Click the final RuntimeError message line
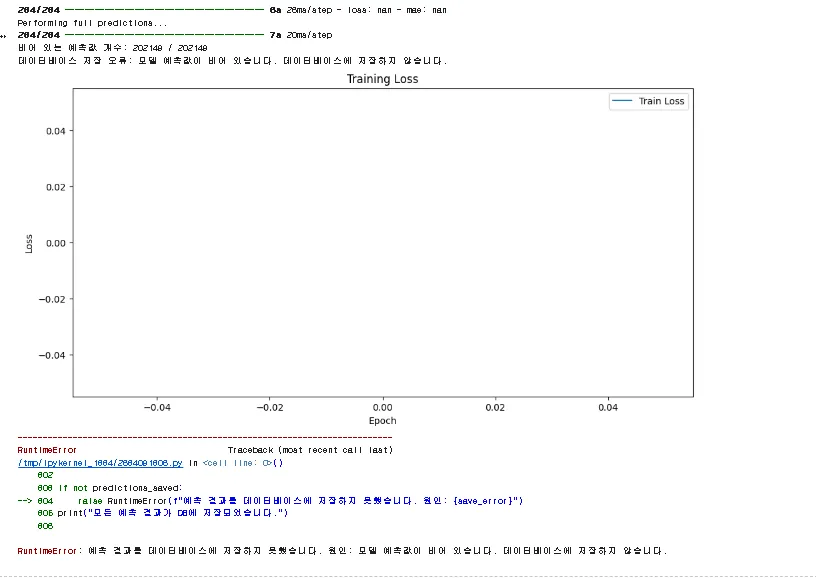Image resolution: width=816 pixels, height=578 pixels. [342, 550]
